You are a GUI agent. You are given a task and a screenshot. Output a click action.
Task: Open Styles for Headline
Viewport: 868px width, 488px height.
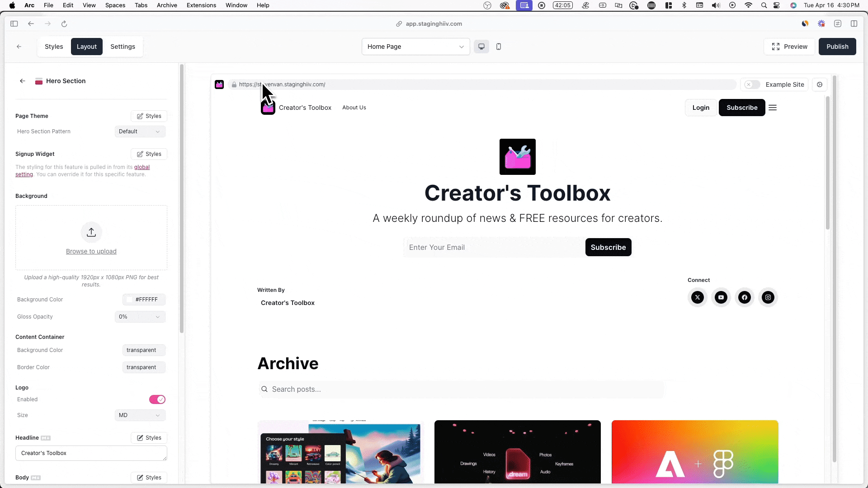(149, 438)
